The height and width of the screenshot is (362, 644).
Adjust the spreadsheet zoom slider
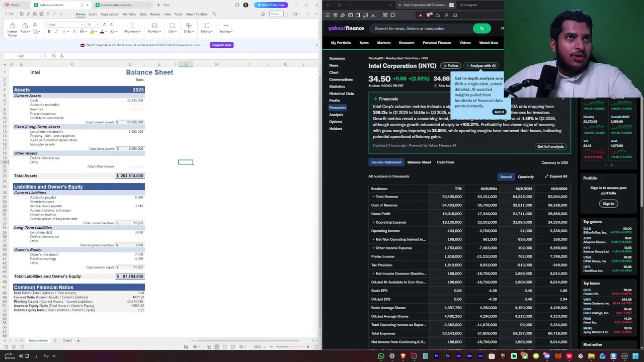289,347
